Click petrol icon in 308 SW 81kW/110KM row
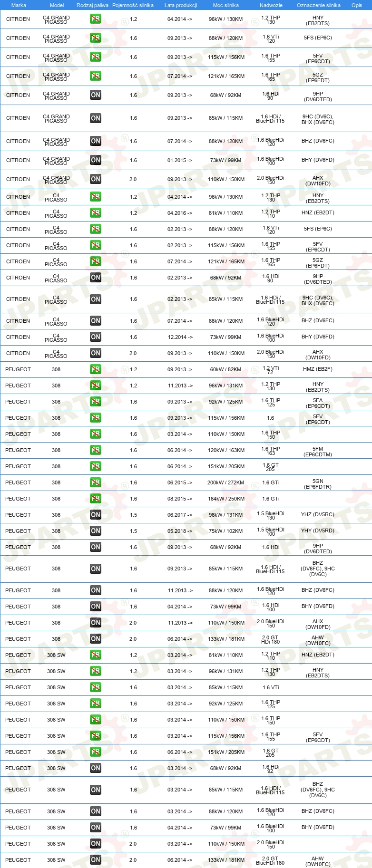The height and width of the screenshot is (868, 372). tap(96, 655)
